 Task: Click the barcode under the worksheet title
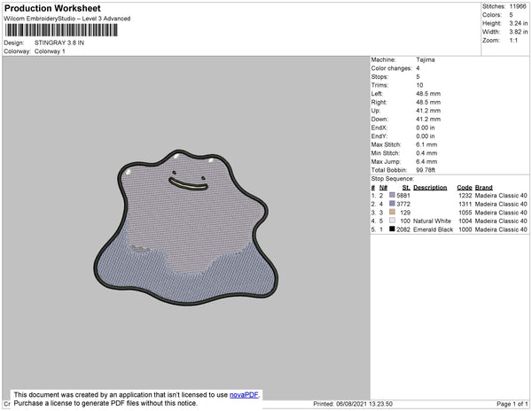[x=61, y=30]
